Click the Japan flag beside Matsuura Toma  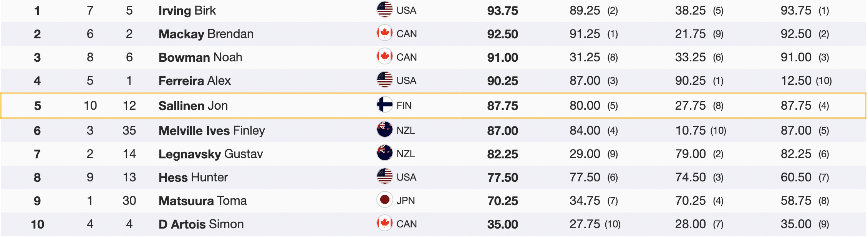384,200
